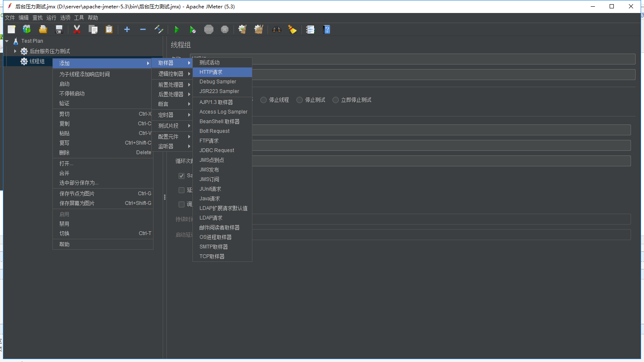Collapse the Test Plan tree node

coord(7,41)
